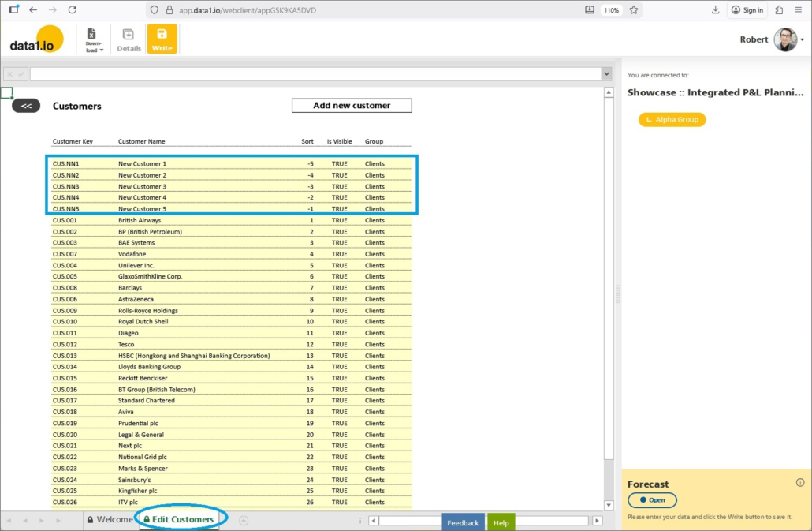Click Add new customer button
Screen dimensions: 812x531
pos(352,106)
